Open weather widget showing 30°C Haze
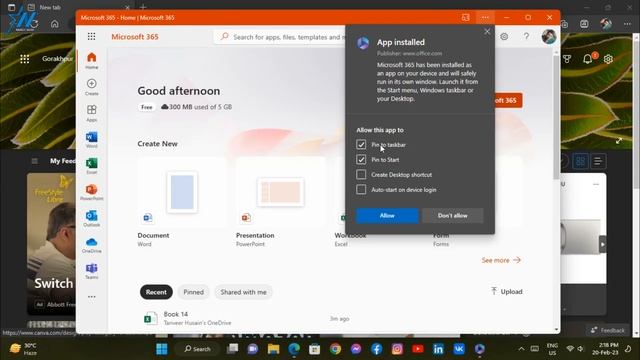640x360 pixels. pos(24,349)
